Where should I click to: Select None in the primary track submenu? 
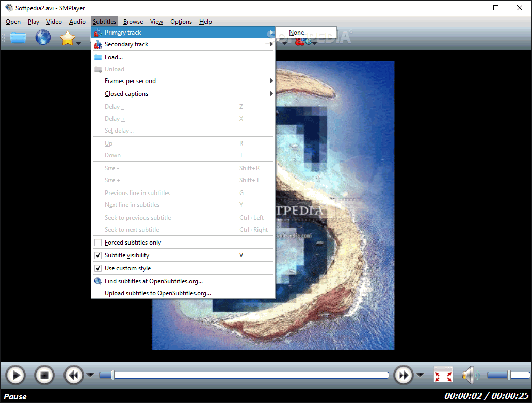(x=306, y=33)
